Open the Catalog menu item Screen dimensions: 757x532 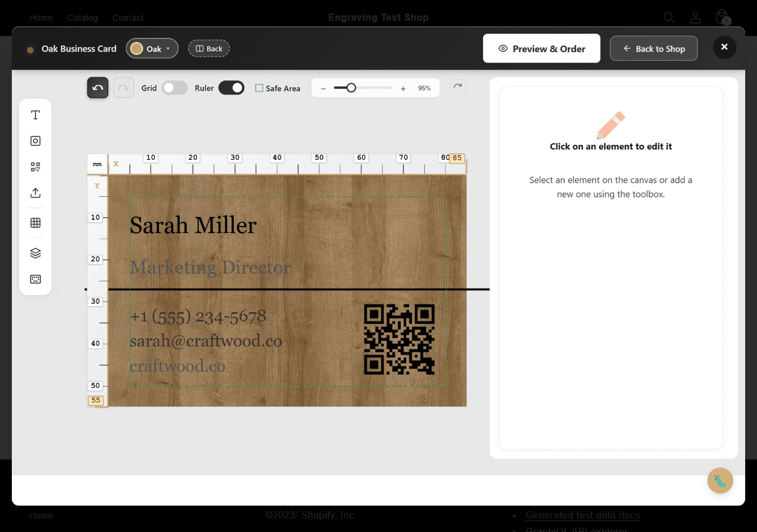click(82, 18)
